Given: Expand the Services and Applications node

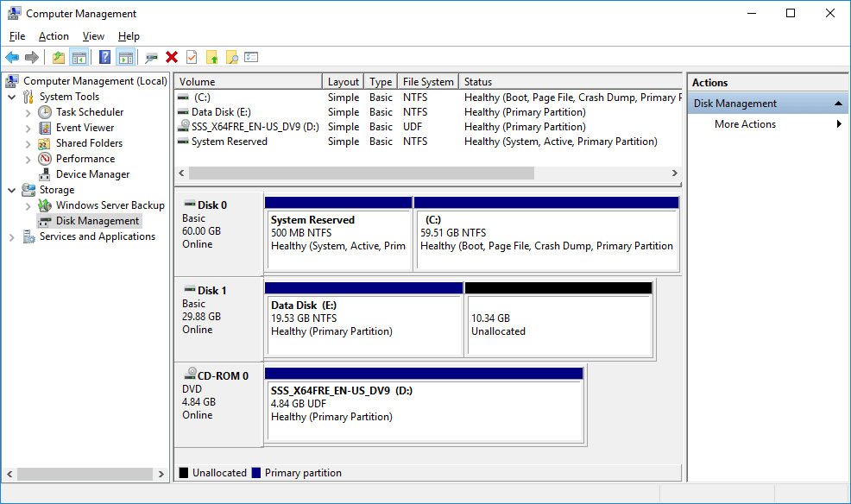Looking at the screenshot, I should 12,237.
